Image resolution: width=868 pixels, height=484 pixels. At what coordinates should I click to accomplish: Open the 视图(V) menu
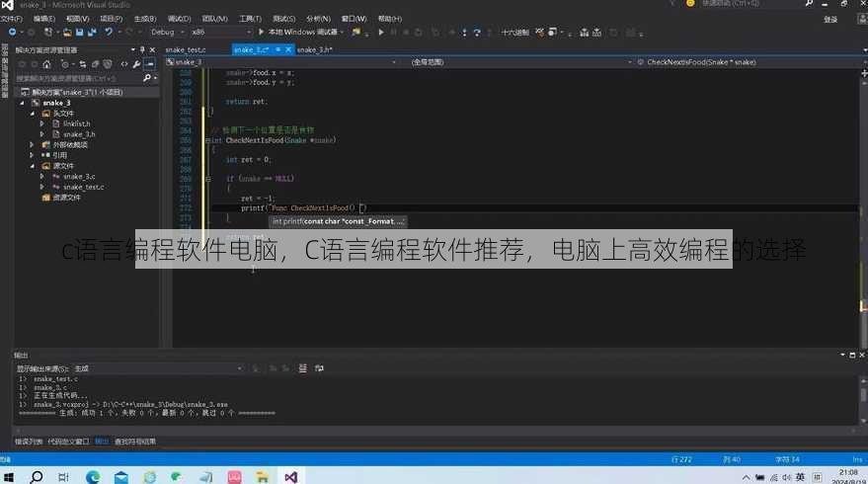77,19
